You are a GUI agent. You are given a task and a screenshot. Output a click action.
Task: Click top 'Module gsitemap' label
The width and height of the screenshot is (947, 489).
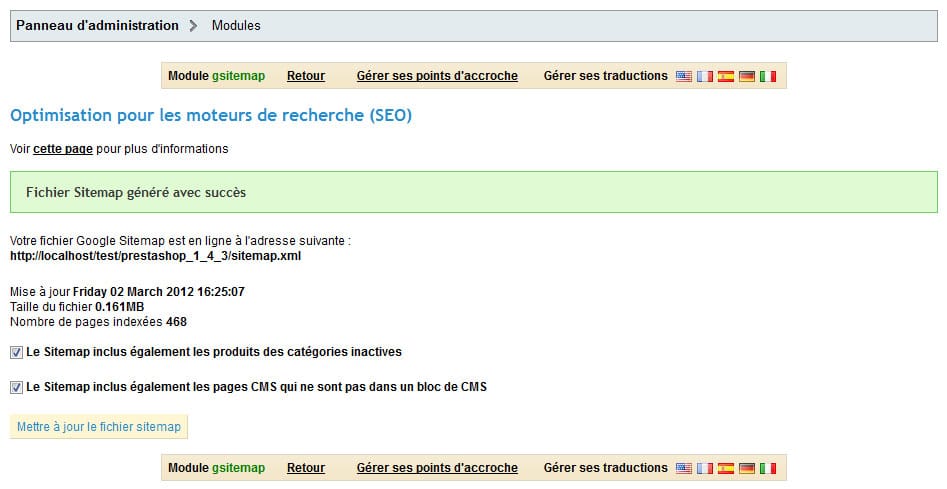click(216, 76)
